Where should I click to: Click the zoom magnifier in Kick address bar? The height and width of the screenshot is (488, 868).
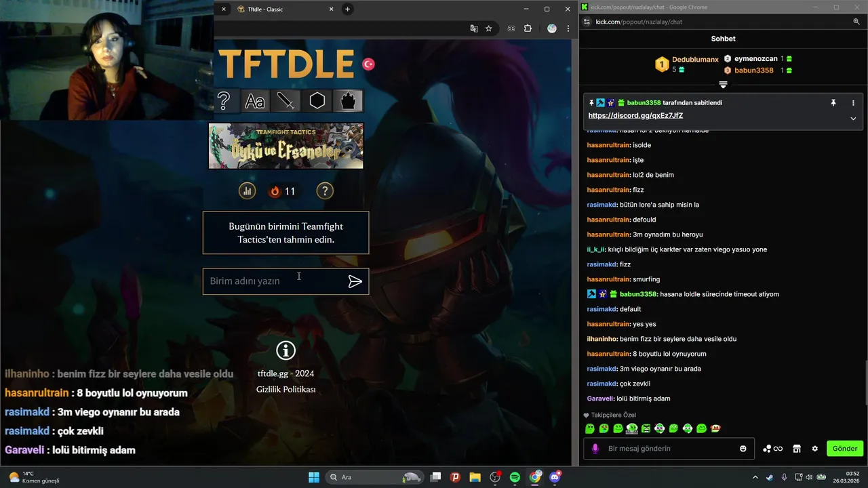click(x=856, y=22)
